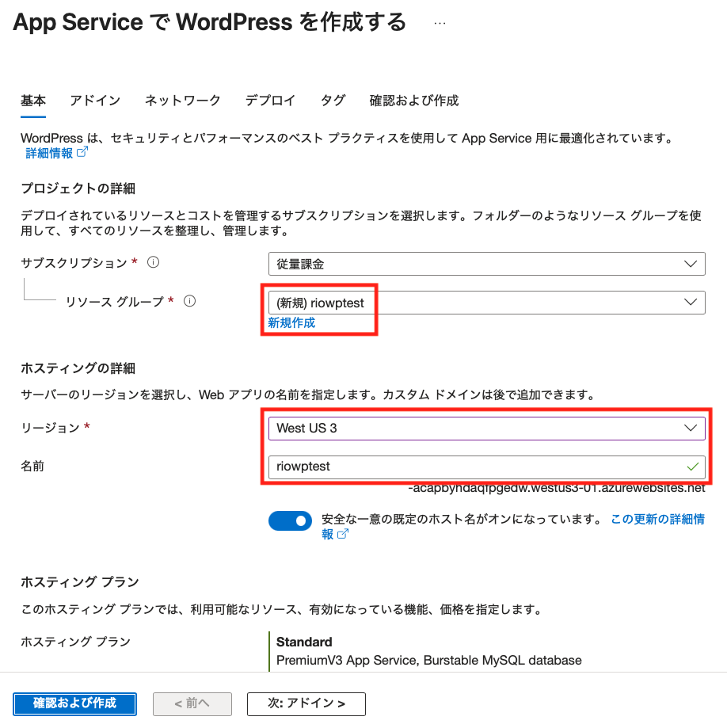Open the この更新の詳細情報 link
This screenshot has width=727, height=728.
pyautogui.click(x=657, y=519)
